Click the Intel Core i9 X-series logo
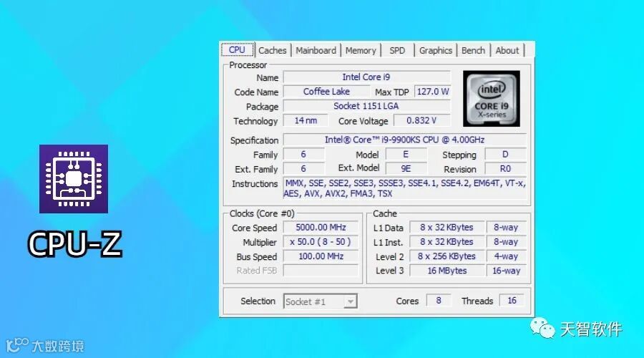644x358 pixels. pyautogui.click(x=491, y=98)
